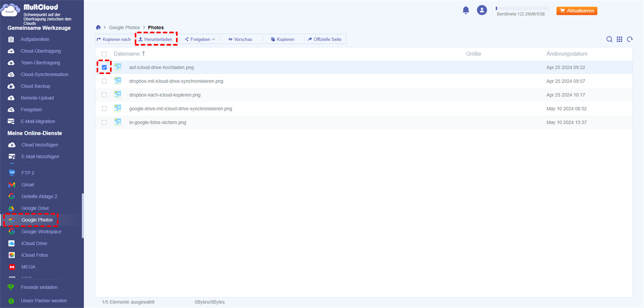Click the Größe column header

pyautogui.click(x=473, y=54)
